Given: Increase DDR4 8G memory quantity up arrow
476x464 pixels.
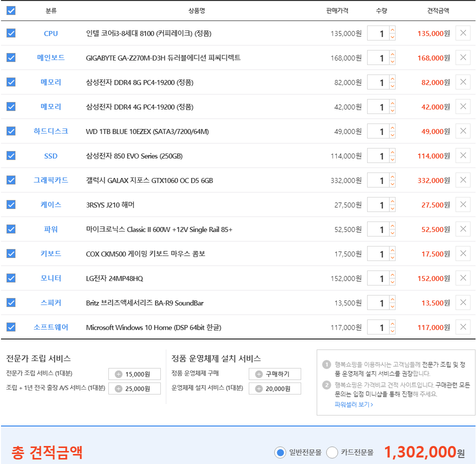Looking at the screenshot, I should [393, 79].
